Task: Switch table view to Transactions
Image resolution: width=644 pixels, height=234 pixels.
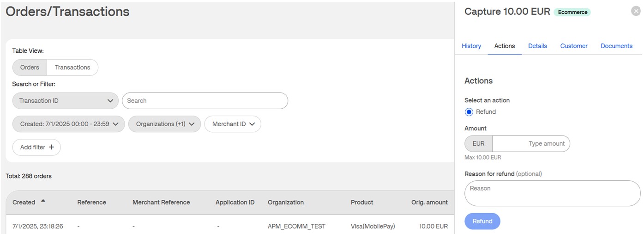Action: (72, 68)
